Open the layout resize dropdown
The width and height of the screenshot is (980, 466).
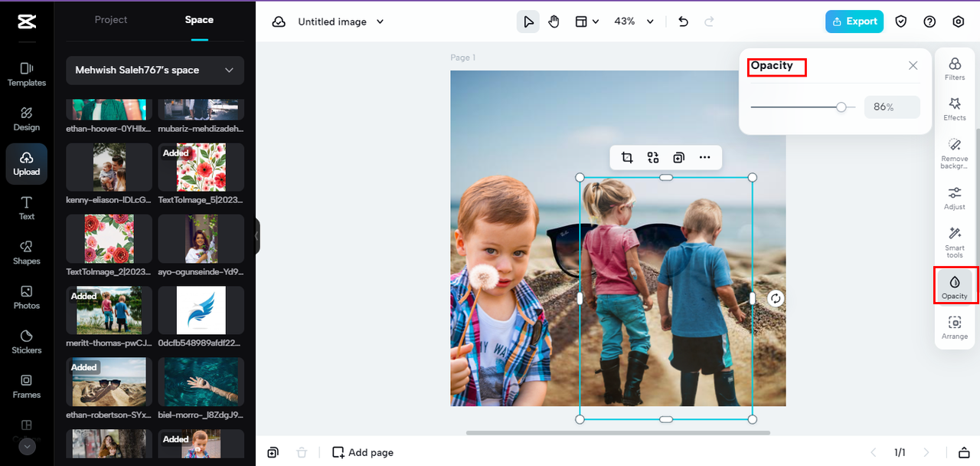click(586, 21)
